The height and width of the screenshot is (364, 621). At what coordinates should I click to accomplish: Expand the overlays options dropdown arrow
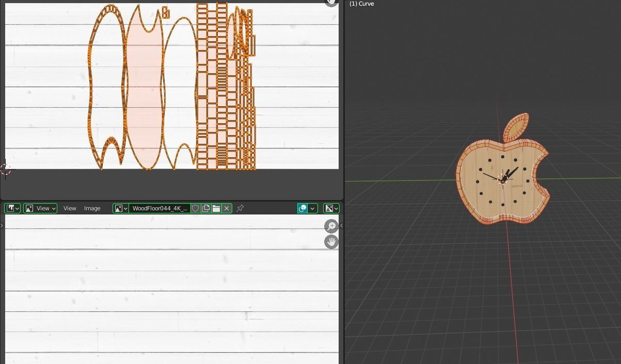[x=312, y=208]
